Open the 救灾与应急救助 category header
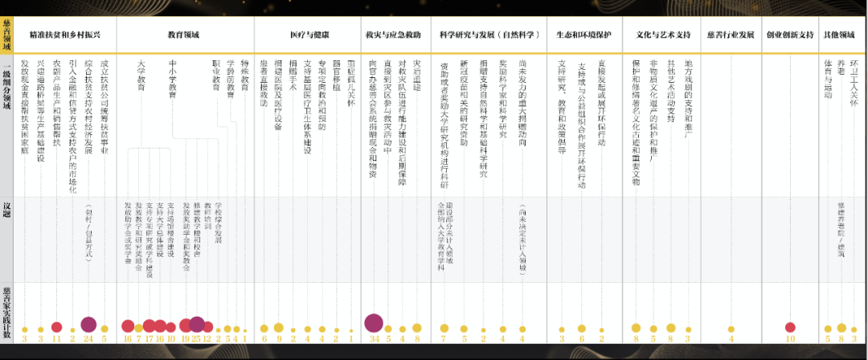 [393, 35]
